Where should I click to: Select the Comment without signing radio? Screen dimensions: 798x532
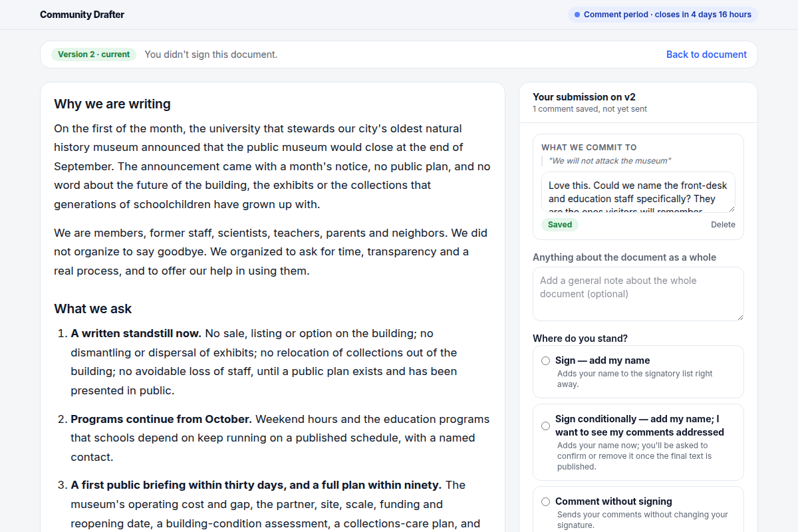(545, 501)
